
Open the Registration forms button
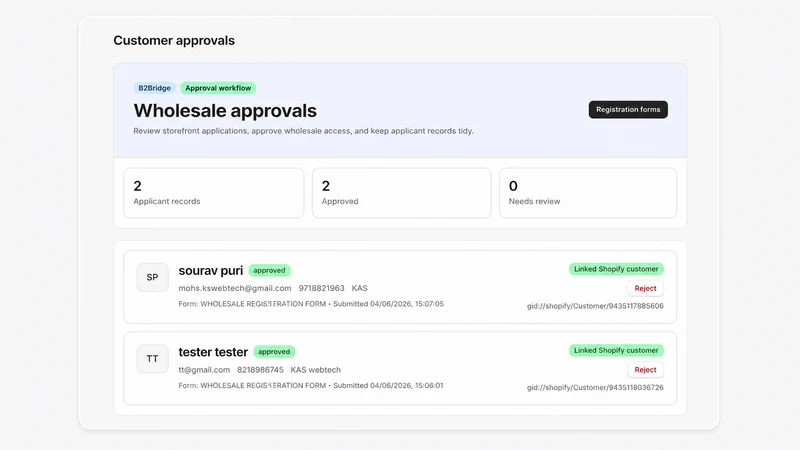coord(628,109)
